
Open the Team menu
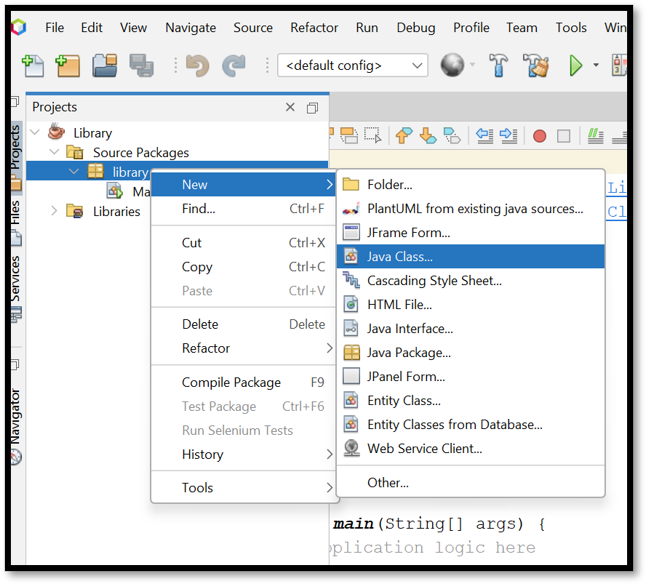(x=522, y=28)
